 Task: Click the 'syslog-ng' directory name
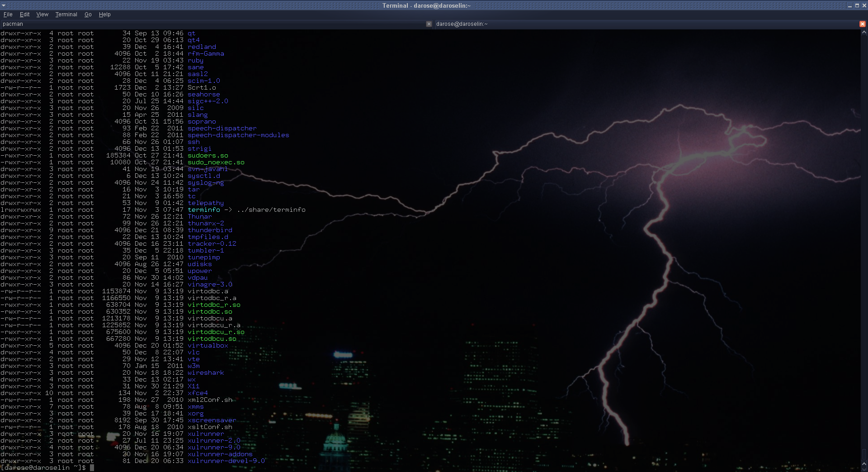click(x=206, y=182)
